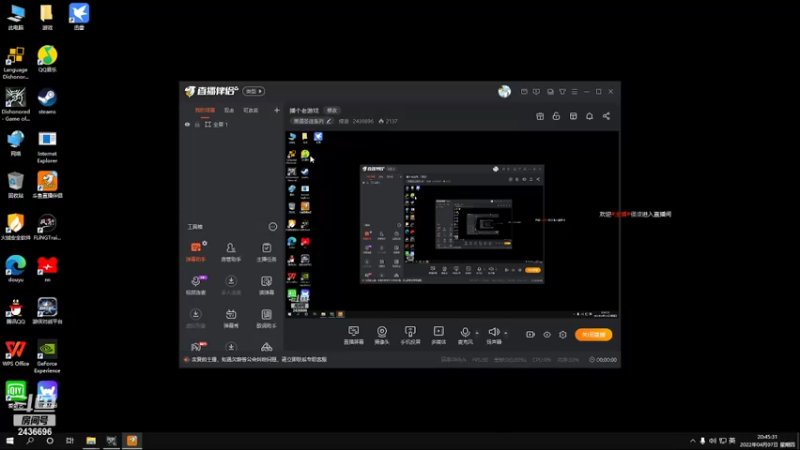This screenshot has height=450, width=800.
Task: Open taskbar search magnifier
Action: pos(30,441)
